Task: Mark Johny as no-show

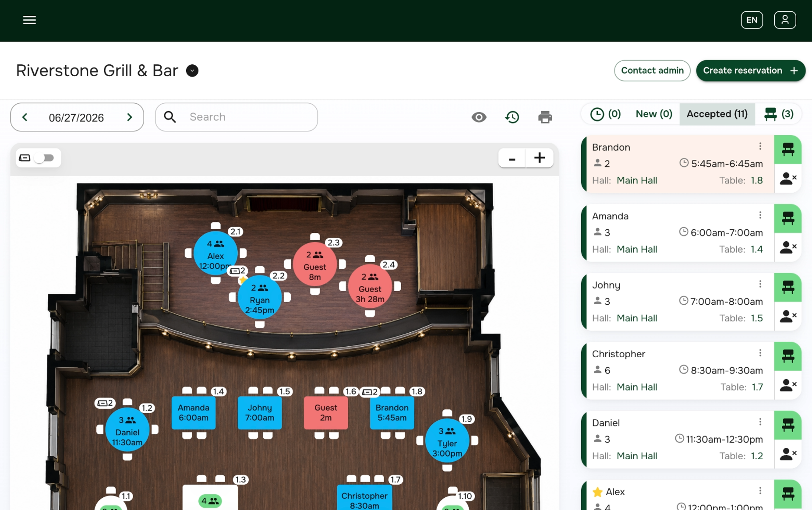Action: point(787,316)
